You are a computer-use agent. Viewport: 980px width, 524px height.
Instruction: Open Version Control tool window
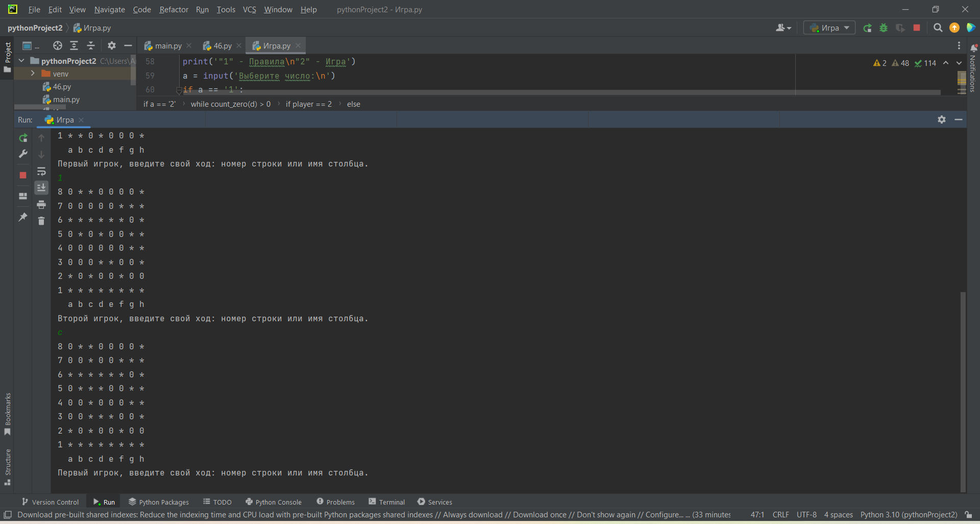click(x=50, y=502)
